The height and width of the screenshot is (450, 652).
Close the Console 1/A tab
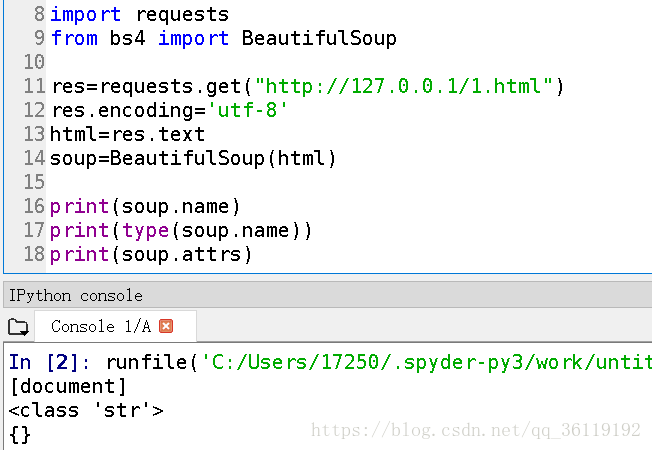[x=166, y=326]
